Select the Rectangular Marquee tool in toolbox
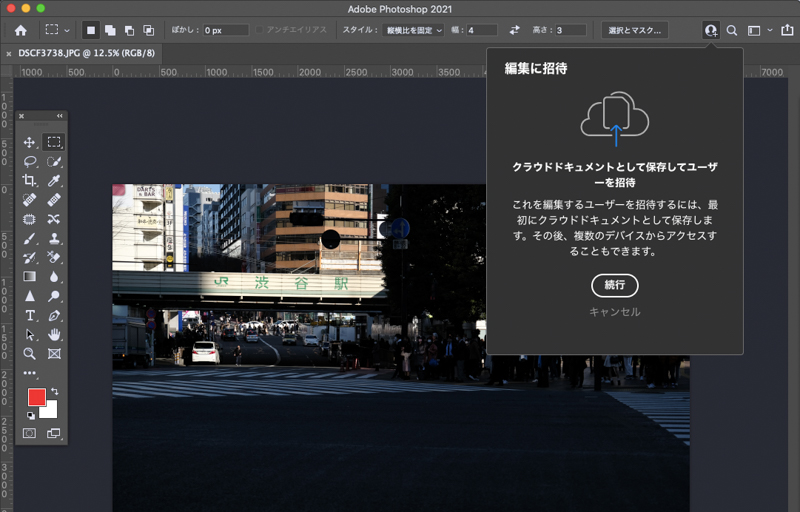 [x=54, y=142]
